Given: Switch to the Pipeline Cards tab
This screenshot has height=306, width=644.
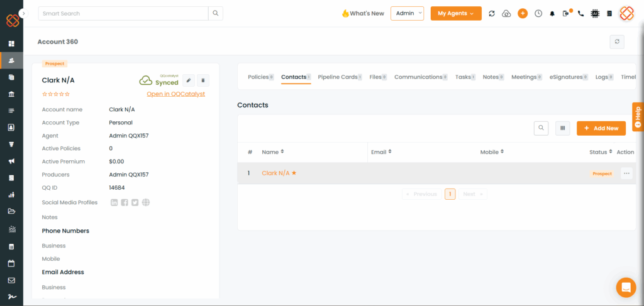Looking at the screenshot, I should 338,77.
